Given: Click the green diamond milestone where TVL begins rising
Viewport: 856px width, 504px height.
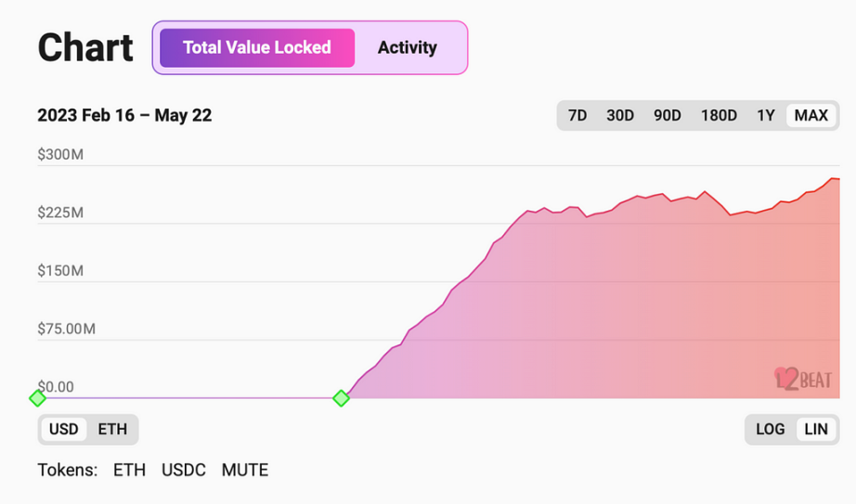Looking at the screenshot, I should (x=342, y=398).
